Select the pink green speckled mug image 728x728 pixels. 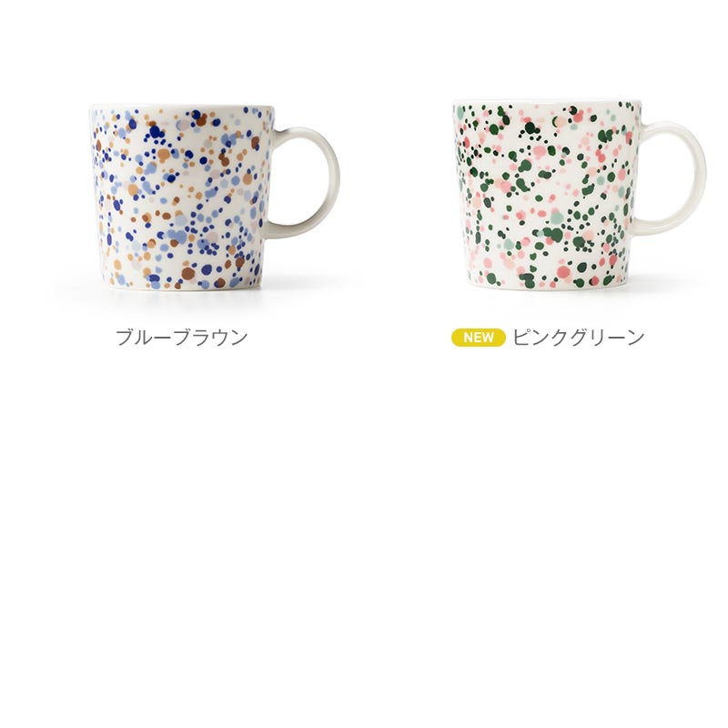[579, 194]
